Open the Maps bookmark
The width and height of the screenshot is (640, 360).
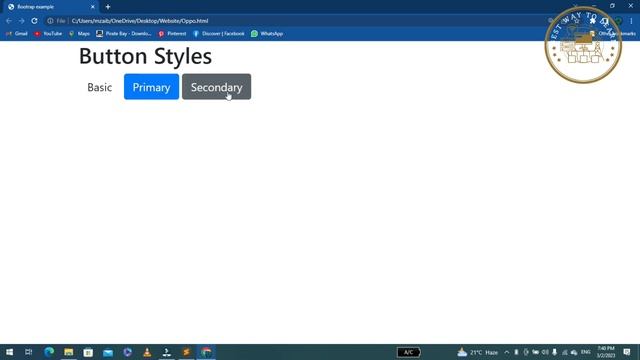click(79, 34)
